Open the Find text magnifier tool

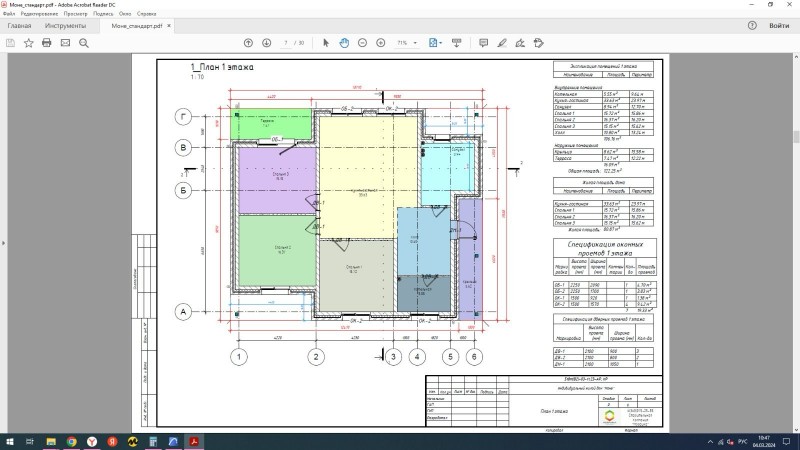(x=84, y=43)
